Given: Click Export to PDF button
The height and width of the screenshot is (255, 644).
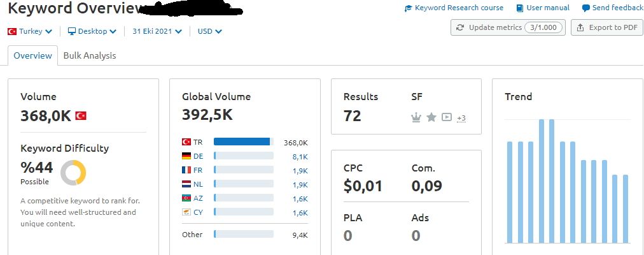Looking at the screenshot, I should click(606, 27).
